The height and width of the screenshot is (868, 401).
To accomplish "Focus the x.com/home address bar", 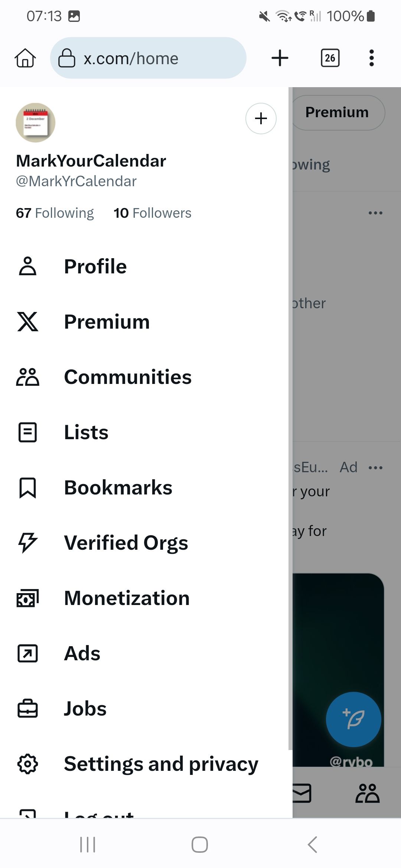I will point(148,58).
